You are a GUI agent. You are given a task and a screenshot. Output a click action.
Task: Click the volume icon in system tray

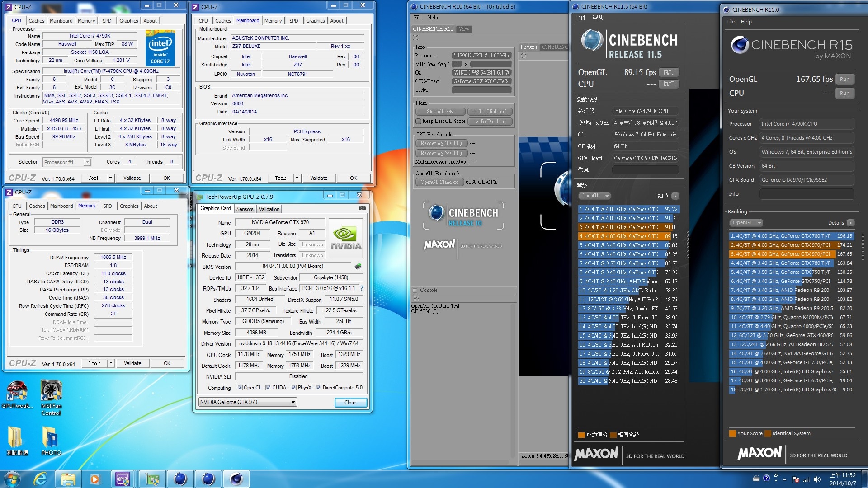817,479
